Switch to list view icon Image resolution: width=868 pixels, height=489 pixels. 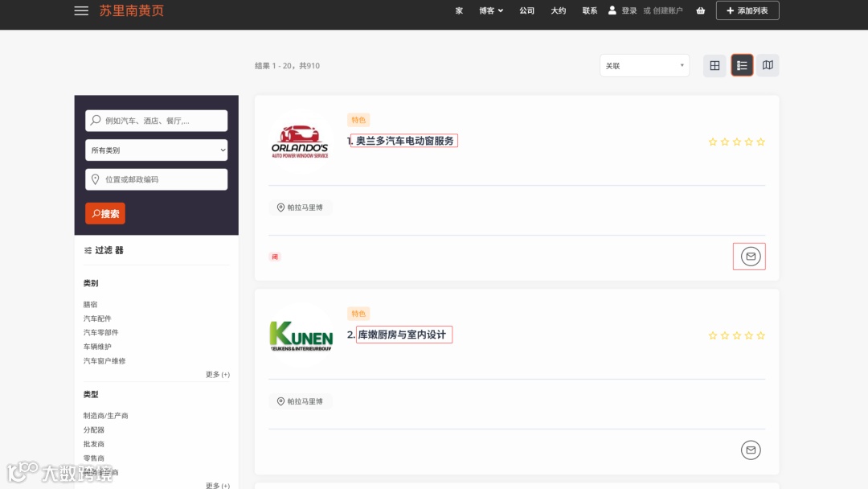742,65
